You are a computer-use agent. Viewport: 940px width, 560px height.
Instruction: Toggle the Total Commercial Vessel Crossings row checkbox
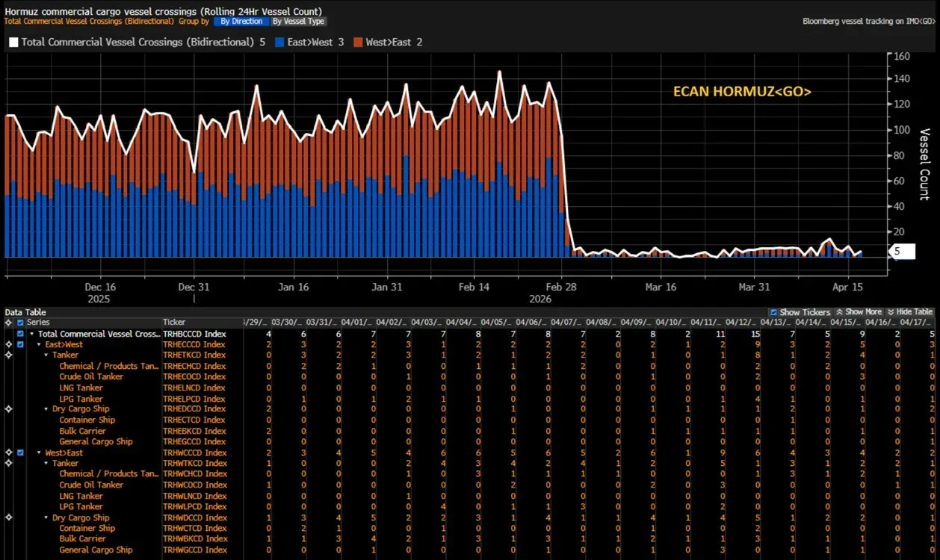[20, 334]
